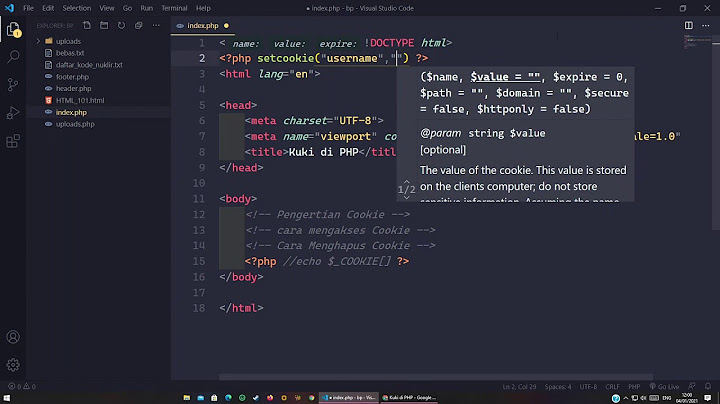
Task: Place cursor on 'Kuki di PHP' title text
Action: click(x=323, y=152)
